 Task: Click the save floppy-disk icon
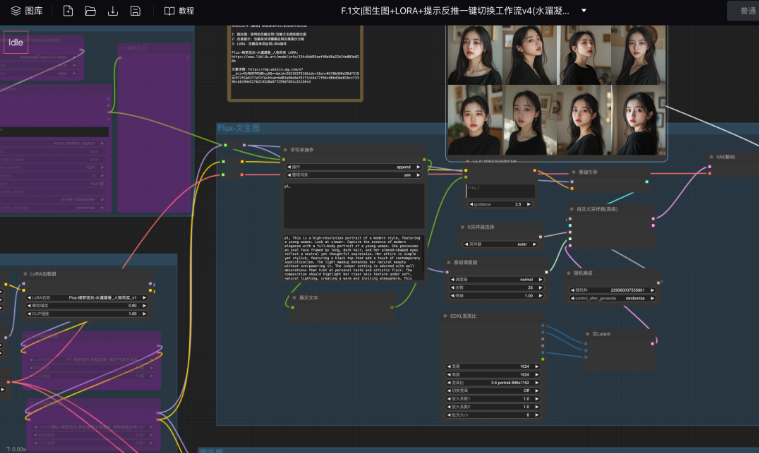click(x=136, y=11)
